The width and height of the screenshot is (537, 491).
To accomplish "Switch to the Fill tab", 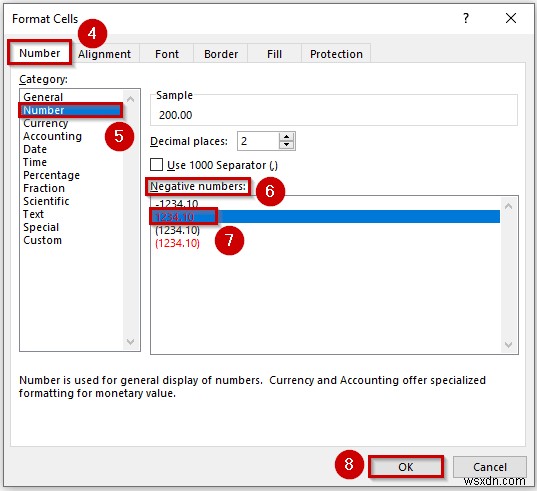I will click(x=274, y=54).
